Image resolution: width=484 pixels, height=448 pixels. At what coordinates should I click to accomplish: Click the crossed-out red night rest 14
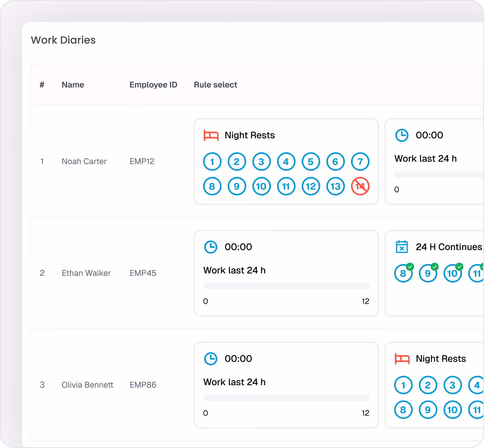[360, 186]
